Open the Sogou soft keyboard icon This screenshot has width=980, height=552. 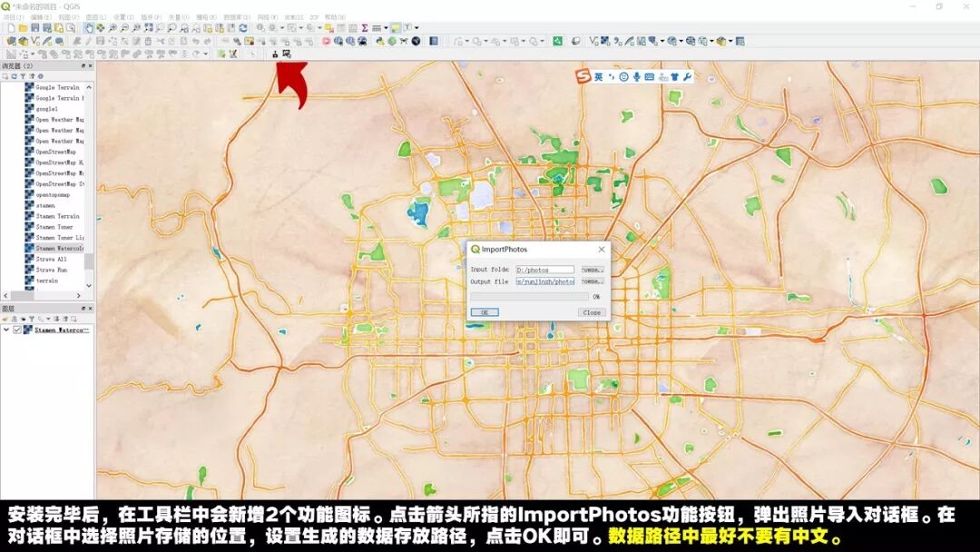tap(650, 77)
